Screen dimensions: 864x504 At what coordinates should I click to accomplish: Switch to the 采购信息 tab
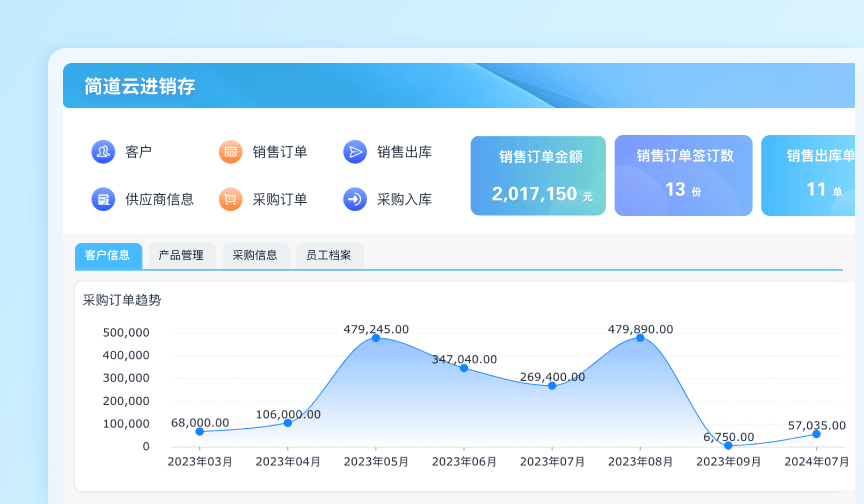256,256
